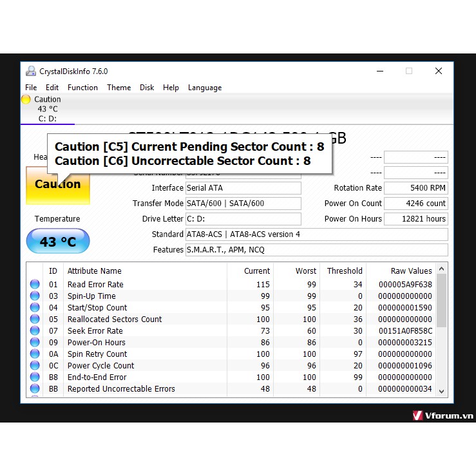Click the 43 °C temperature button
Viewport: 476px width, 476px height.
[57, 242]
